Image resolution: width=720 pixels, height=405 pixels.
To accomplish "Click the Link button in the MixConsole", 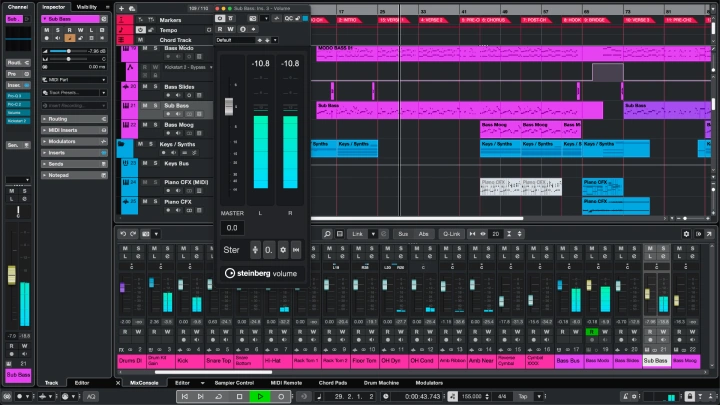I will pos(357,234).
